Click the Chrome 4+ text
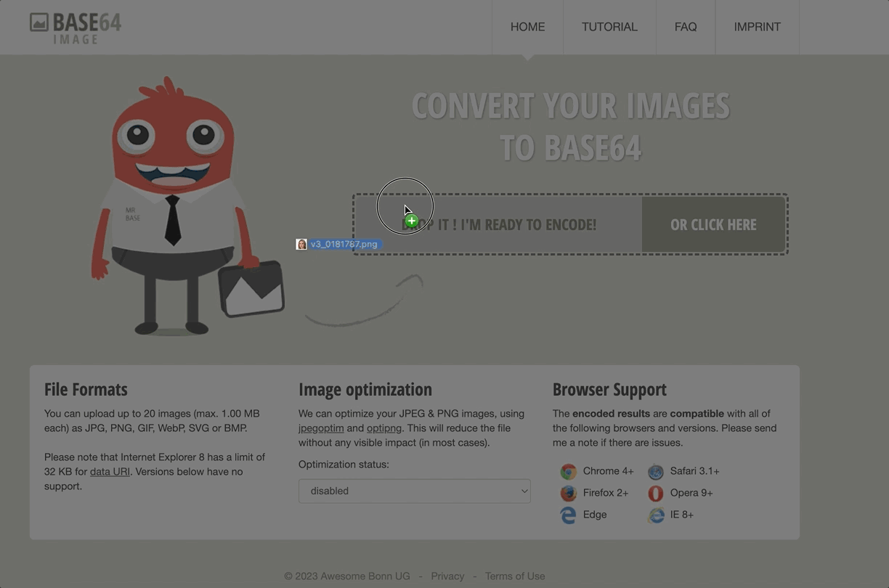The image size is (889, 588). [x=609, y=471]
